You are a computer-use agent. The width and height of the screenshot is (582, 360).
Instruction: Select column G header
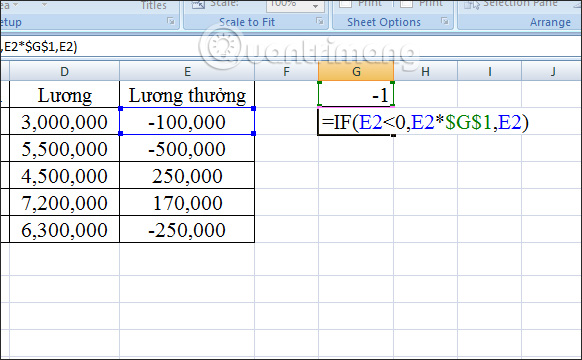(x=356, y=71)
